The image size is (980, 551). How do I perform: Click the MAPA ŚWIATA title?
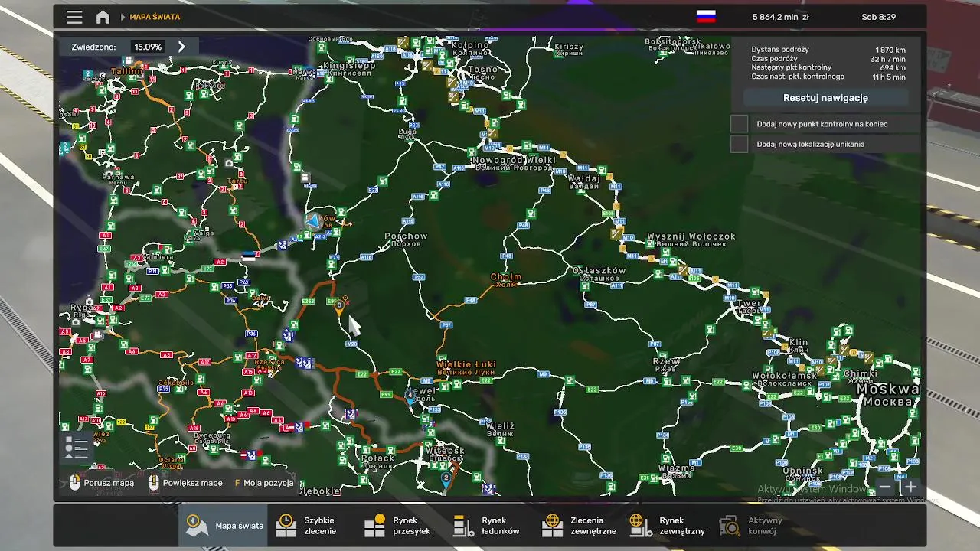155,17
